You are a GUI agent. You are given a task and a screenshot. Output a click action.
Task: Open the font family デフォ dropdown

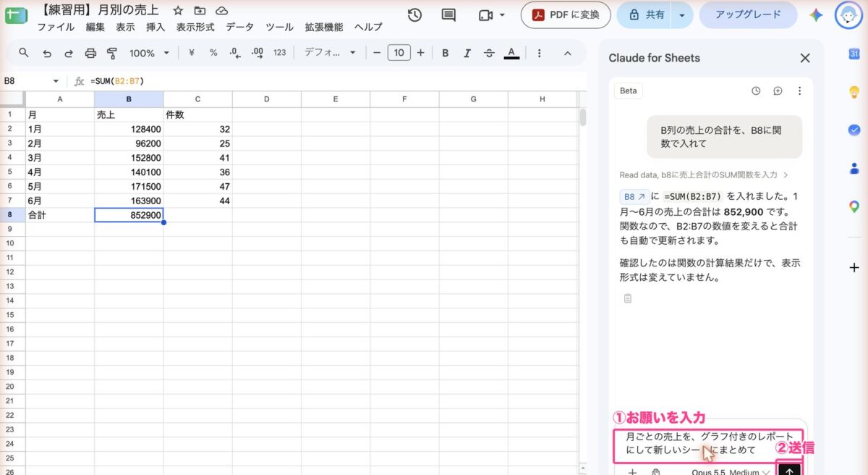tap(330, 53)
